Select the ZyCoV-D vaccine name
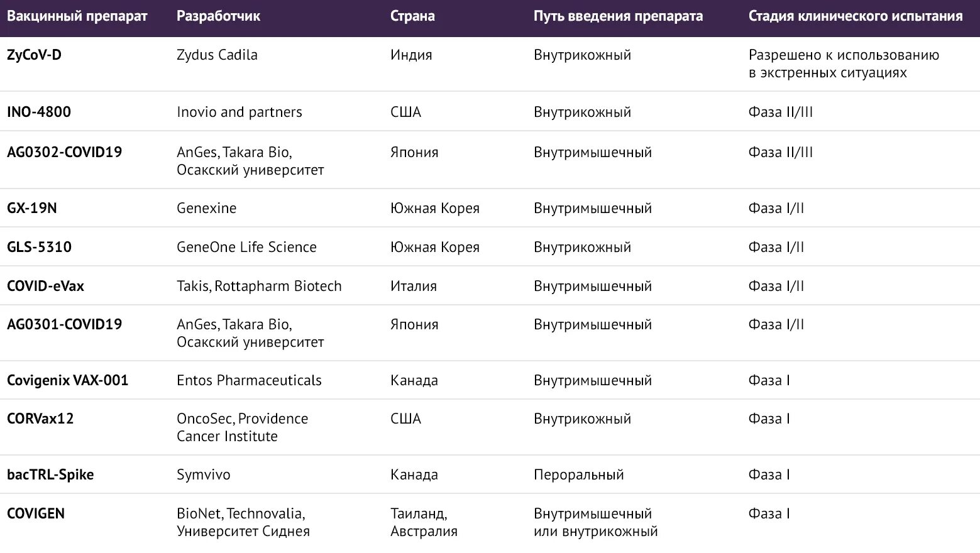 [34, 55]
